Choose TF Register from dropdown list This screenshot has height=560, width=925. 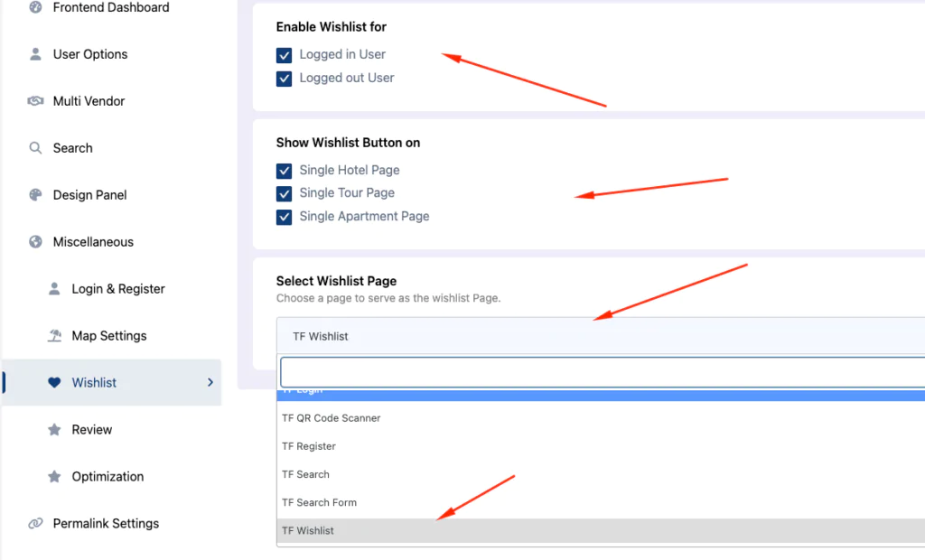pyautogui.click(x=601, y=446)
